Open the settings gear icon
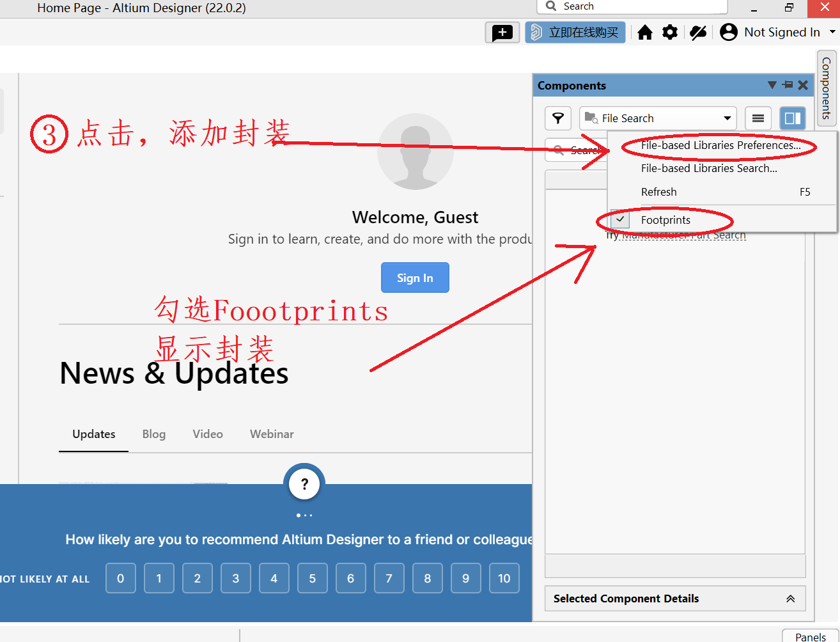 pos(670,31)
